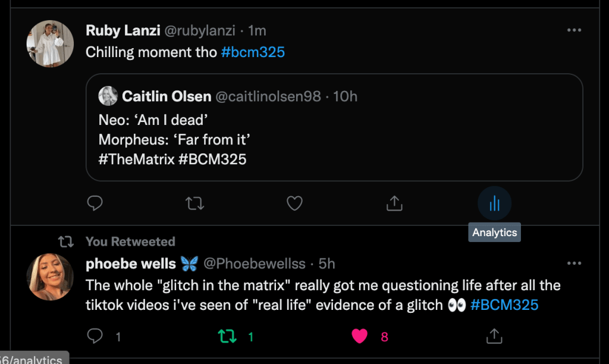Open the quoted Caitlin Olsen tweet
This screenshot has width=609, height=364.
(334, 137)
